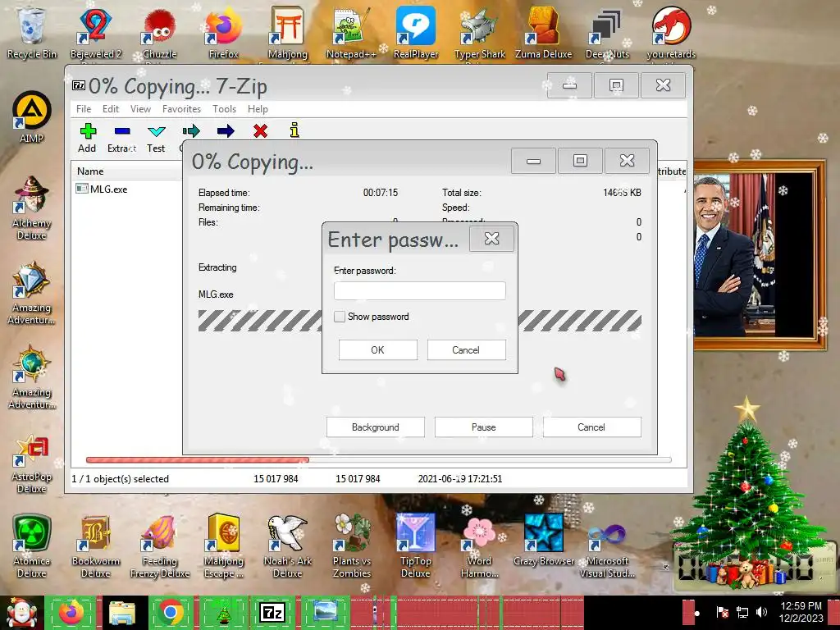Select the TipTop Deluxe desktop icon

point(416,546)
